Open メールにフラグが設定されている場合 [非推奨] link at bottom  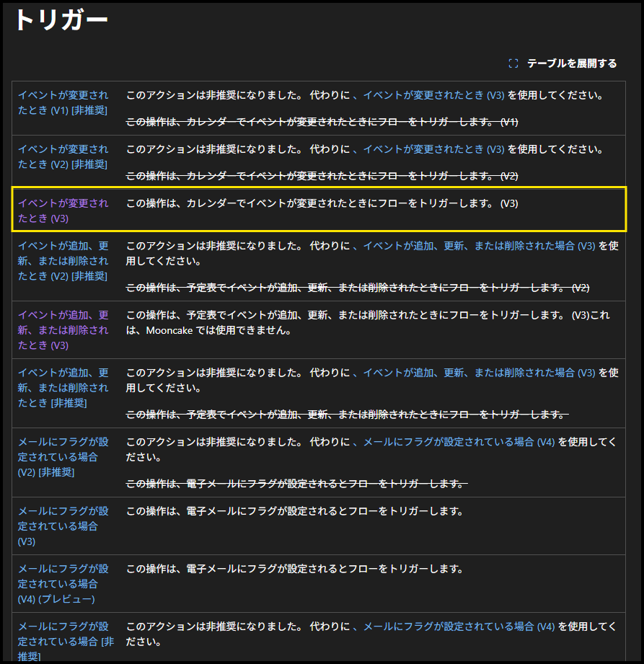[63, 641]
